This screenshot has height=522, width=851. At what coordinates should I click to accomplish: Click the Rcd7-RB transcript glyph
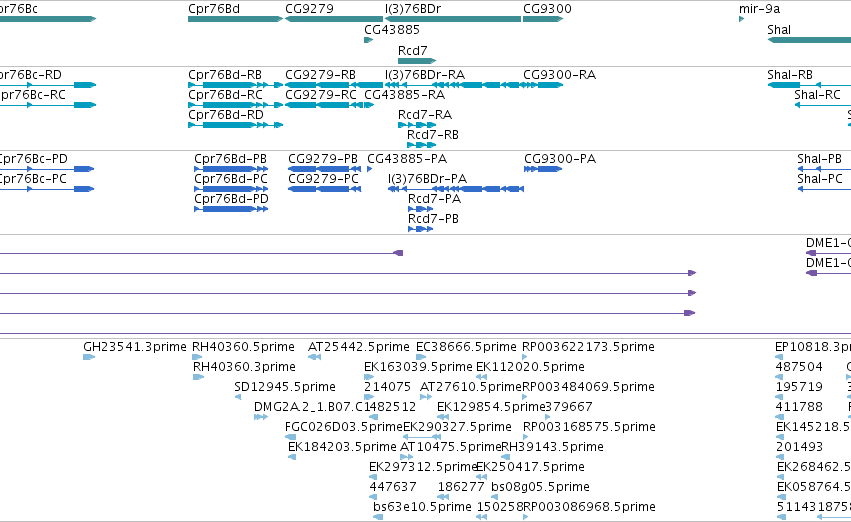click(422, 145)
